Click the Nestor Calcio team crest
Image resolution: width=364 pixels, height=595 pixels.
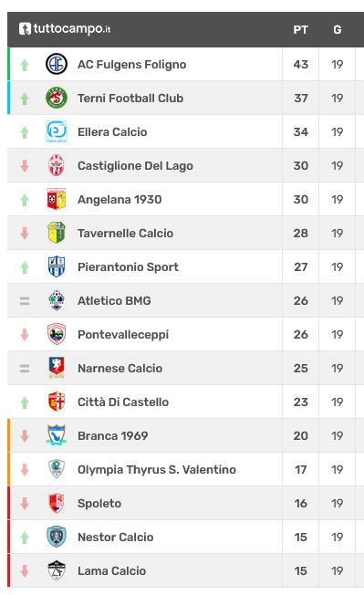click(x=57, y=537)
